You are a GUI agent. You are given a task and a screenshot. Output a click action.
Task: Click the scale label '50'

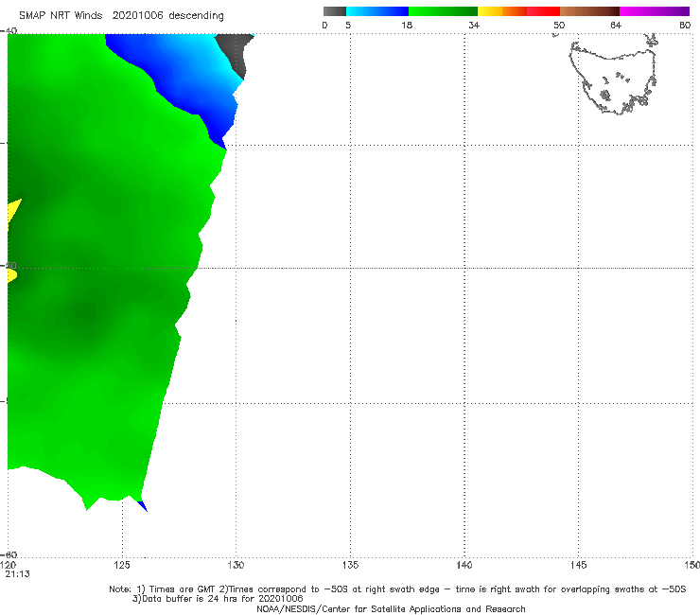pos(559,25)
